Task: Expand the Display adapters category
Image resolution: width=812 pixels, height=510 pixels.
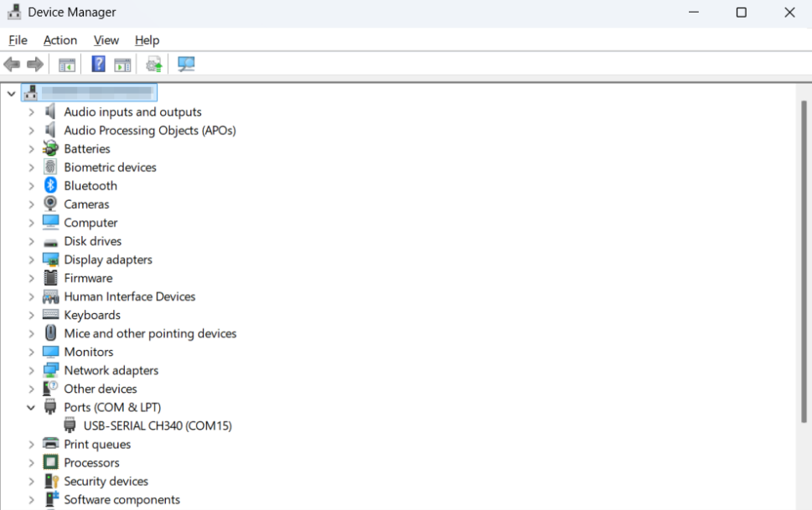Action: point(31,260)
